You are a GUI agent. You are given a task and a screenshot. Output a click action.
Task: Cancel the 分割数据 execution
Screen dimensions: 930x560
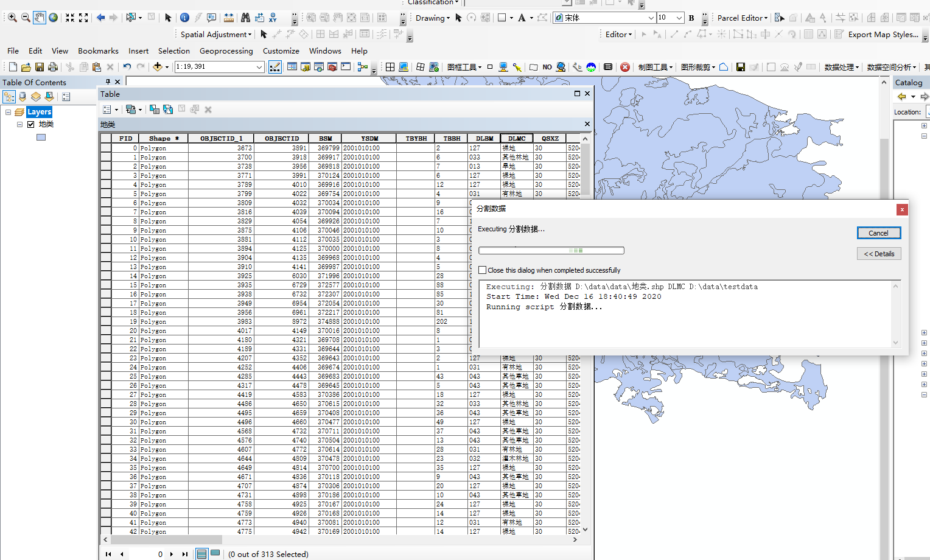[x=878, y=233]
